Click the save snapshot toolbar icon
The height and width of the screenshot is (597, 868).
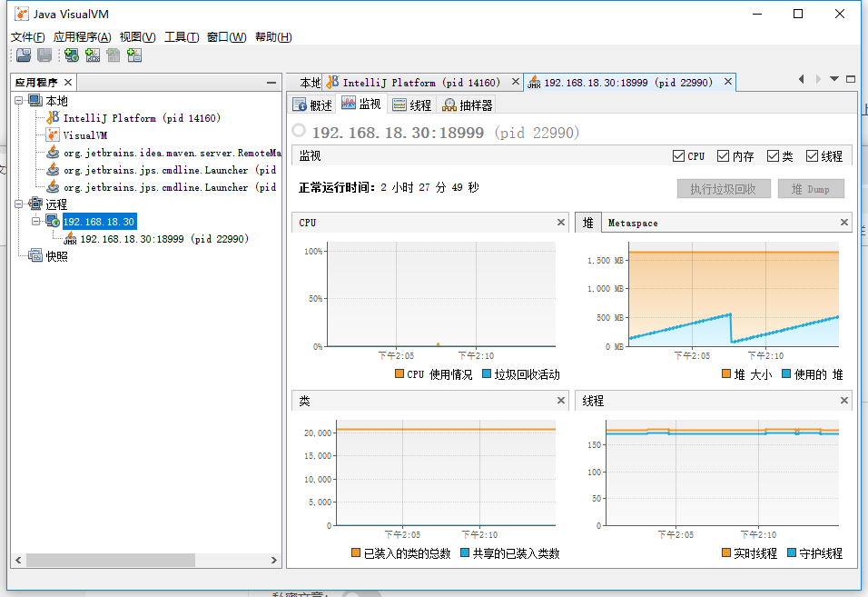(44, 55)
